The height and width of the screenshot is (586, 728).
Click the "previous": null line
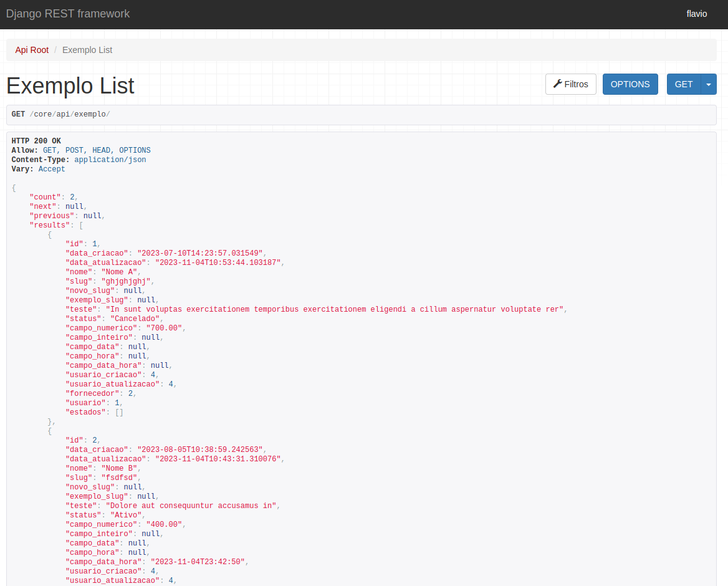point(67,216)
